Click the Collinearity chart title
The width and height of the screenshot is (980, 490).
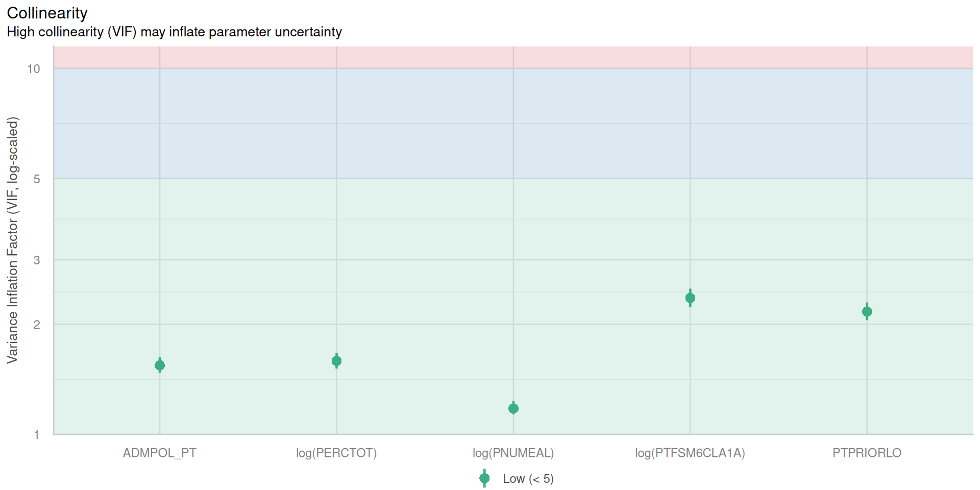[x=47, y=13]
